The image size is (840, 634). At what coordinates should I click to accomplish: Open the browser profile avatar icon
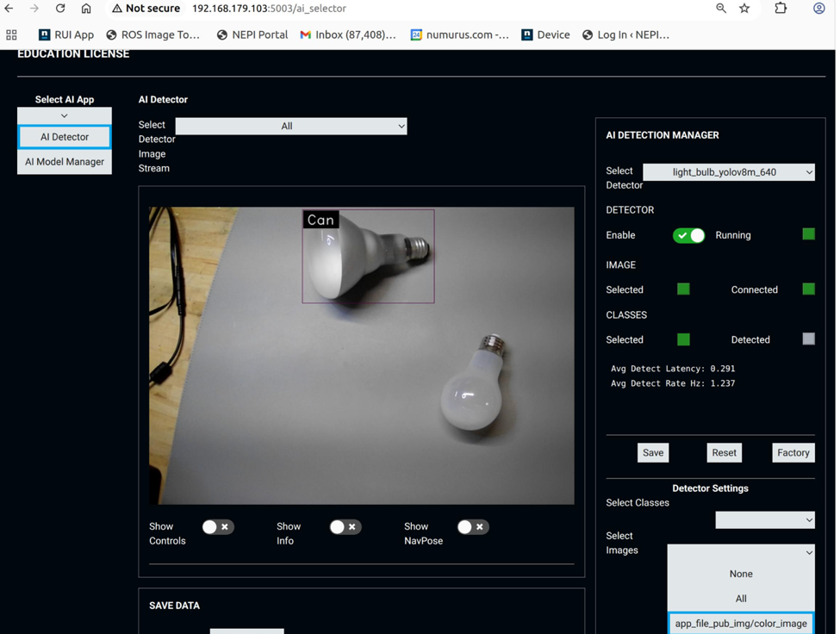(x=818, y=9)
